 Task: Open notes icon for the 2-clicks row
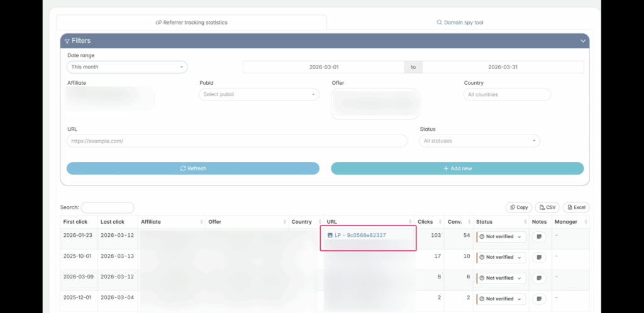click(539, 299)
